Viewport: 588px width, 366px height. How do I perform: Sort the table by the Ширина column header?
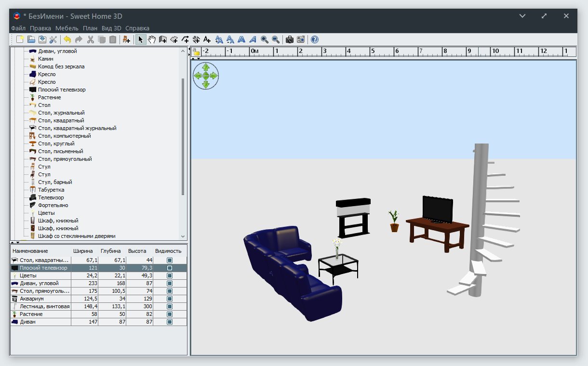(x=83, y=251)
